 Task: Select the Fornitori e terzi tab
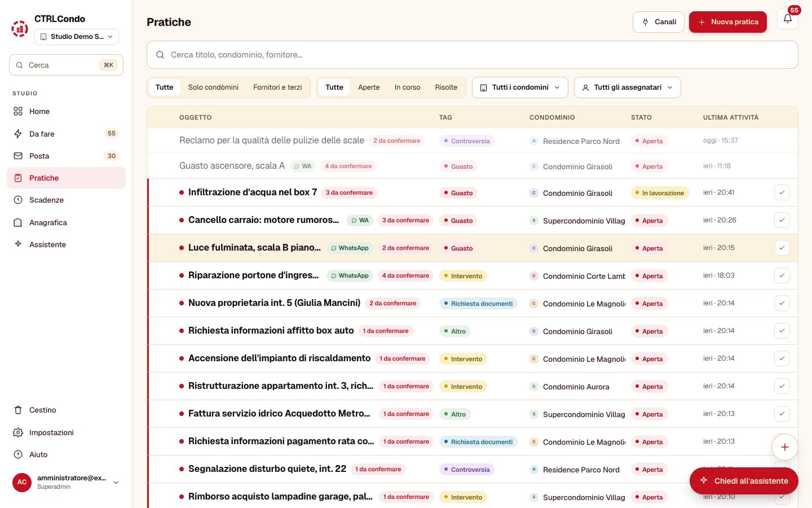point(277,87)
